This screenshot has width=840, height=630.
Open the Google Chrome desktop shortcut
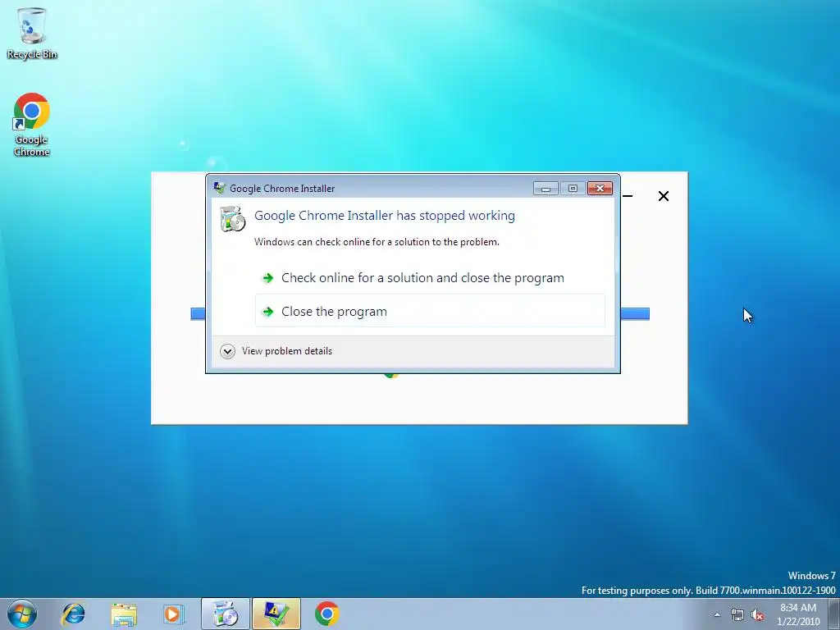click(x=32, y=125)
